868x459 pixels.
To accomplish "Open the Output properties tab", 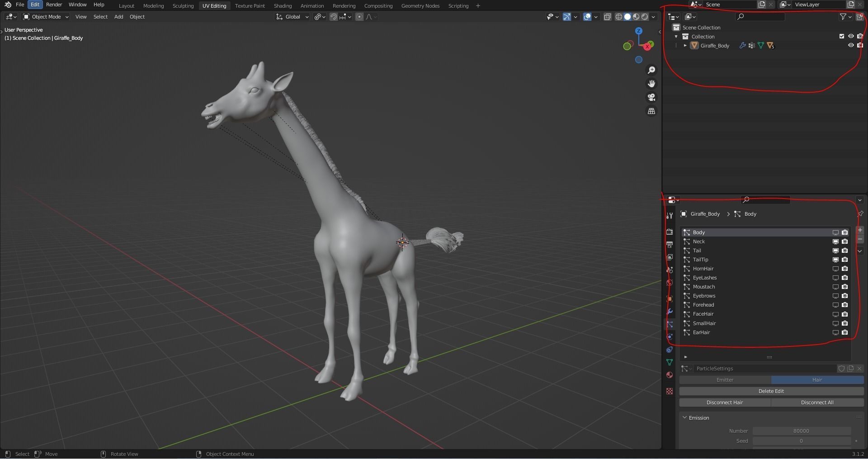I will (670, 244).
